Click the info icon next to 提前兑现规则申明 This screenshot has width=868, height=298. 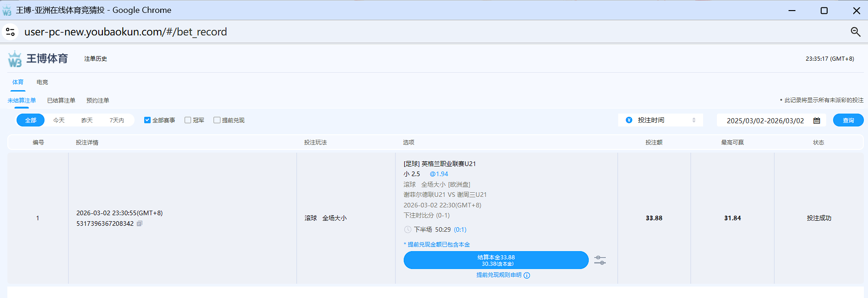click(x=527, y=275)
